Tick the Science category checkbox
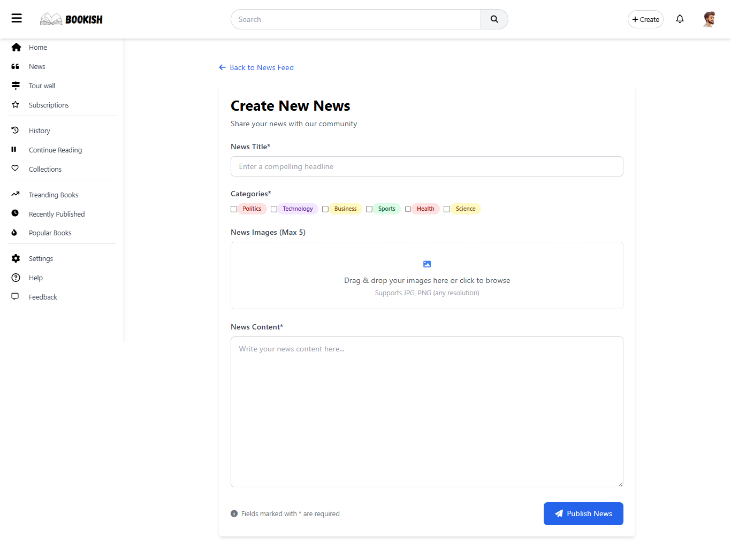This screenshot has width=731, height=560. pos(447,209)
